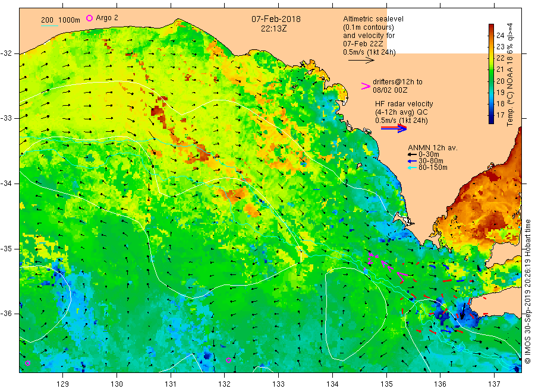Click the 137 longitude axis label
This screenshot has width=535, height=392.
494,384
